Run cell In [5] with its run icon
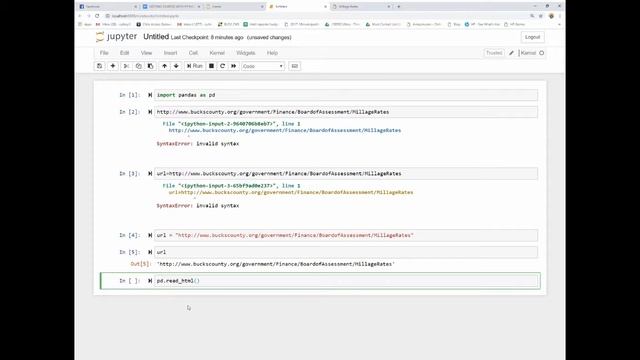640x360 pixels. click(x=150, y=252)
